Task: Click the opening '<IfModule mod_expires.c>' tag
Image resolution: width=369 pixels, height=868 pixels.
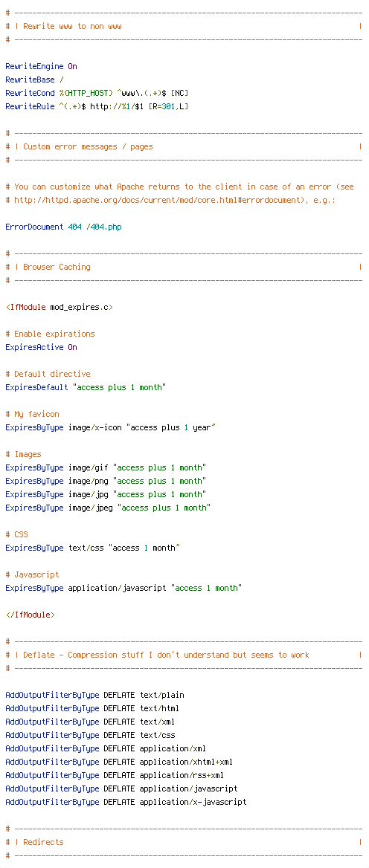Action: [x=60, y=307]
